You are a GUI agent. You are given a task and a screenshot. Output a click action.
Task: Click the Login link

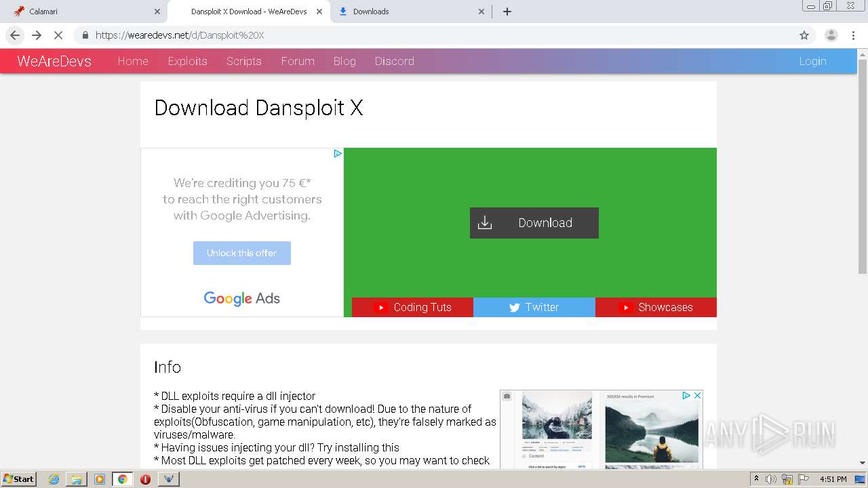812,61
